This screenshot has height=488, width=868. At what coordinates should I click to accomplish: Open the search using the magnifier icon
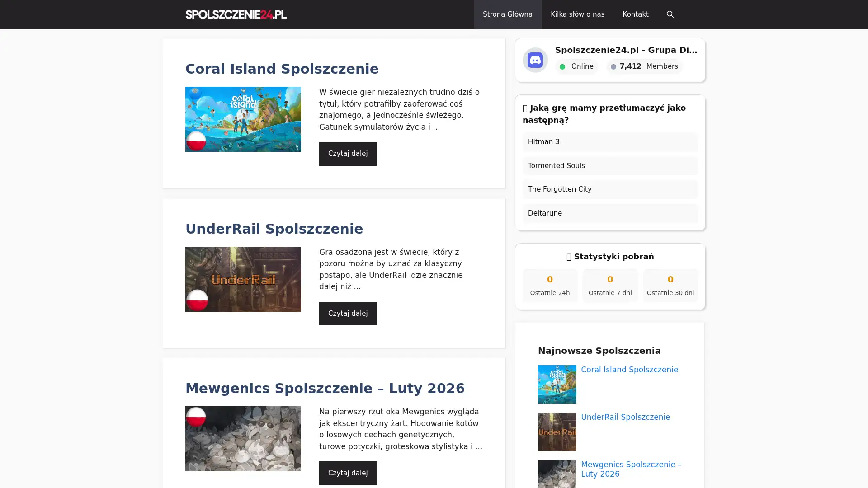click(670, 14)
